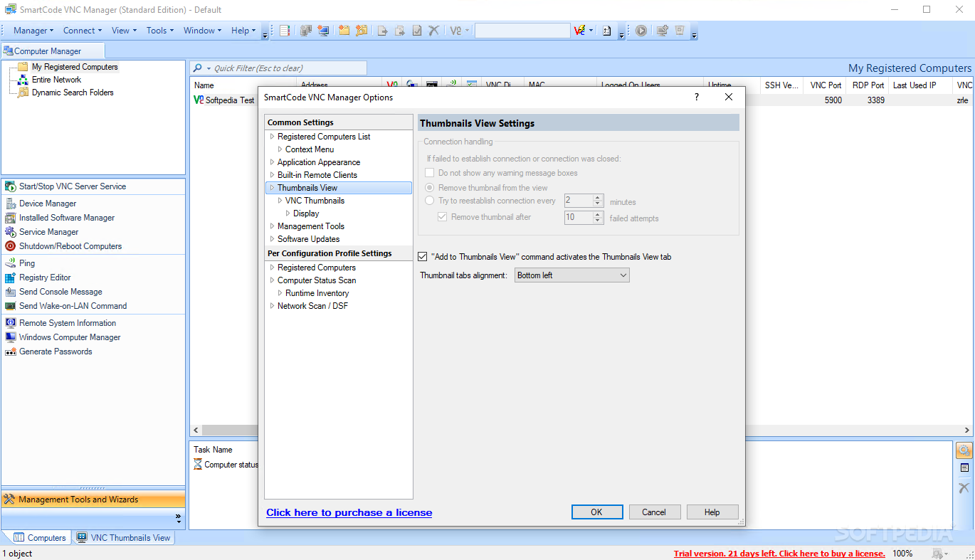975x560 pixels.
Task: Click the round play button toolbar icon
Action: click(x=641, y=31)
